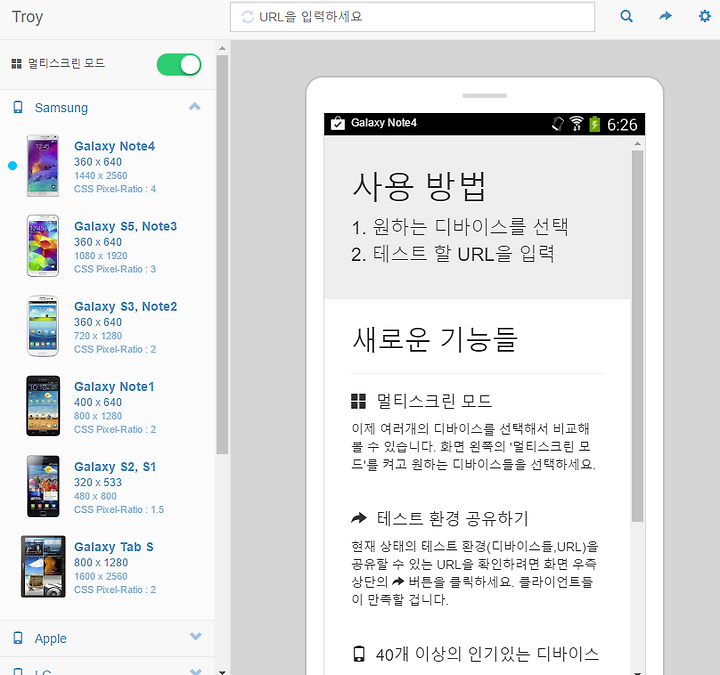Viewport: 720px width, 675px height.
Task: Click the sidebar vertical scrollbar thumb
Action: coord(222,255)
